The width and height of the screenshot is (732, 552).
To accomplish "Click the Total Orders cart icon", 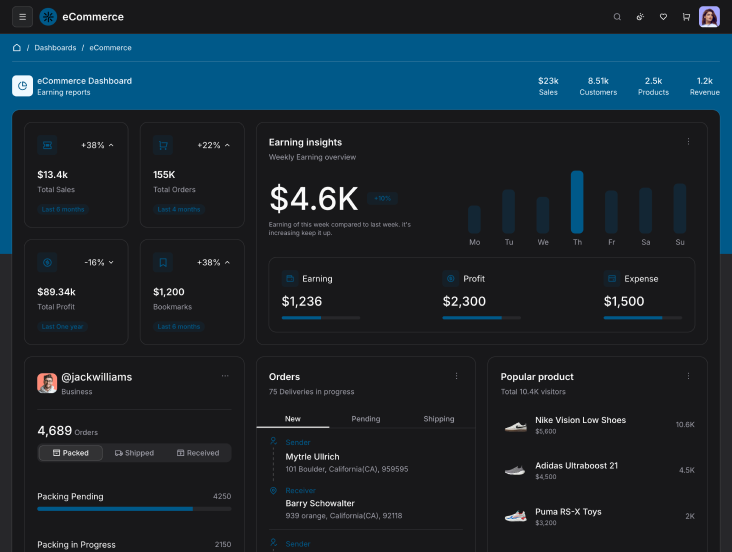I will coord(163,145).
